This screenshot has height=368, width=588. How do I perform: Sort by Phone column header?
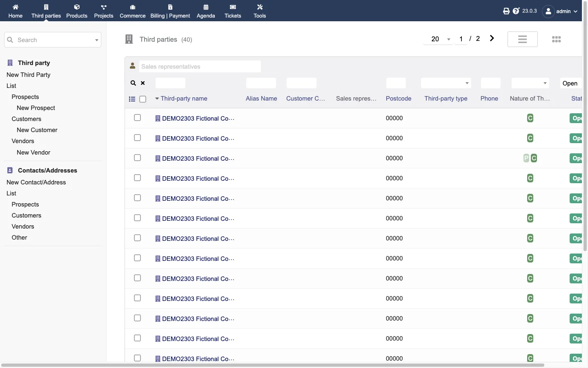[x=489, y=99]
